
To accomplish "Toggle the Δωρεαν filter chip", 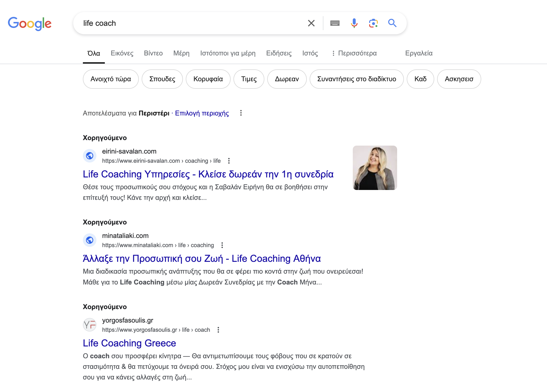I will [x=287, y=79].
